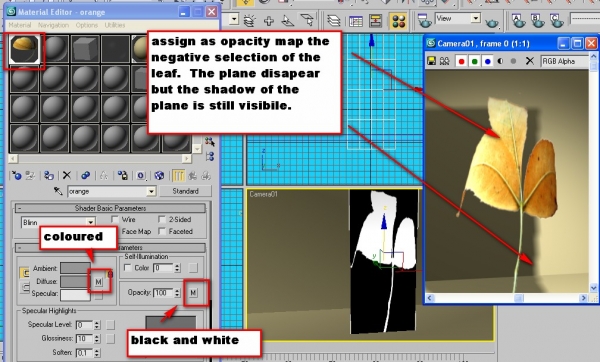
Task: Enable the Faceted checkbox
Action: (x=162, y=232)
